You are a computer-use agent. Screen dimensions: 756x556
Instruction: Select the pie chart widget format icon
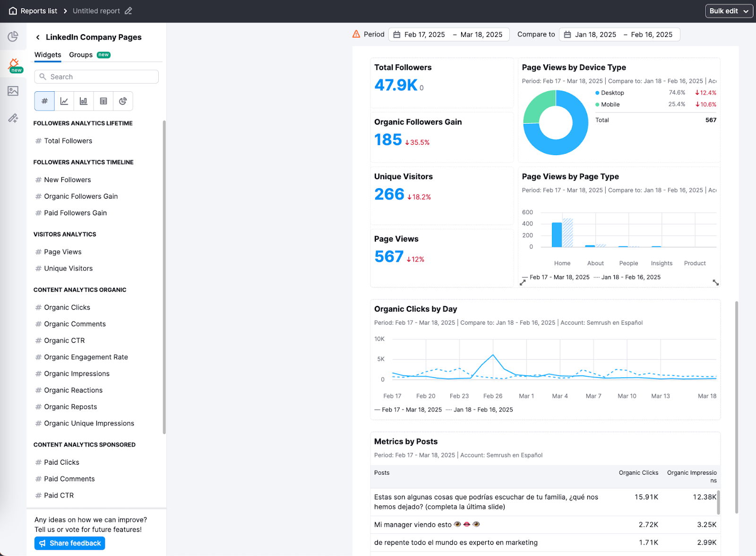click(x=123, y=101)
